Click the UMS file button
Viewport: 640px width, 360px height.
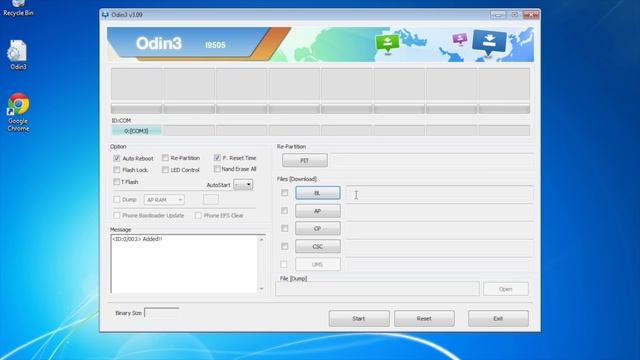(318, 264)
